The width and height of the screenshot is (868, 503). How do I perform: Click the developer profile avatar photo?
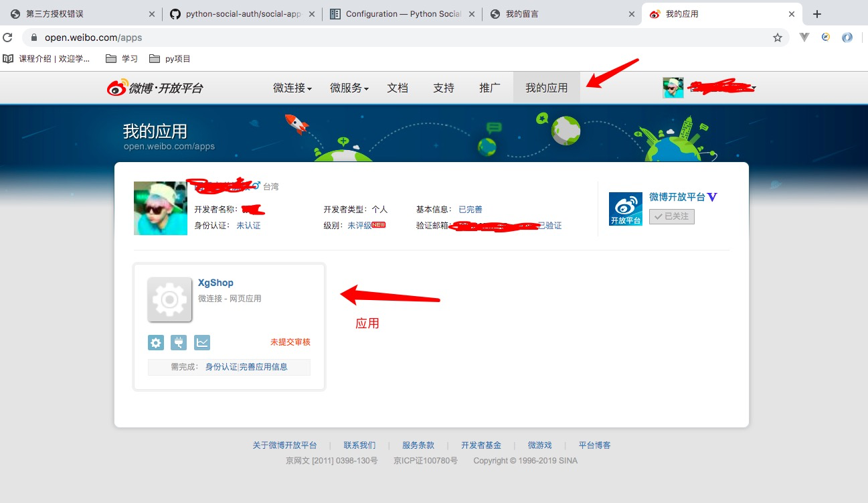tap(160, 208)
